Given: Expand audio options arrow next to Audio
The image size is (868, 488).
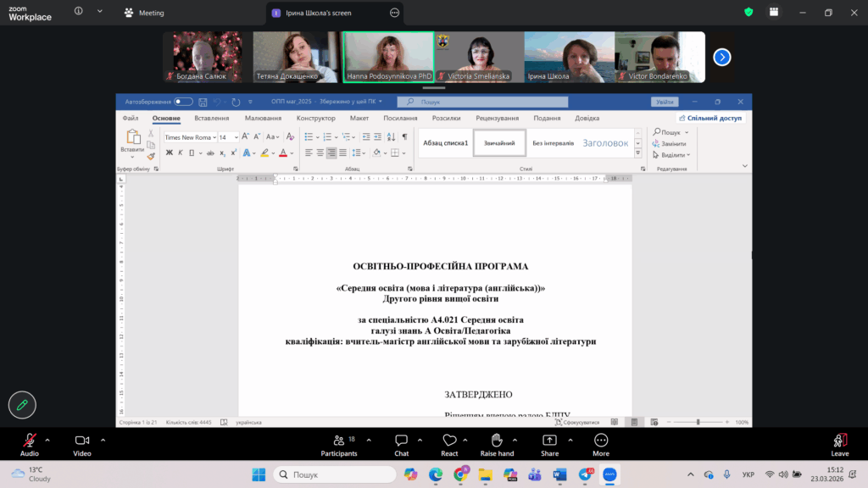Looking at the screenshot, I should (47, 441).
